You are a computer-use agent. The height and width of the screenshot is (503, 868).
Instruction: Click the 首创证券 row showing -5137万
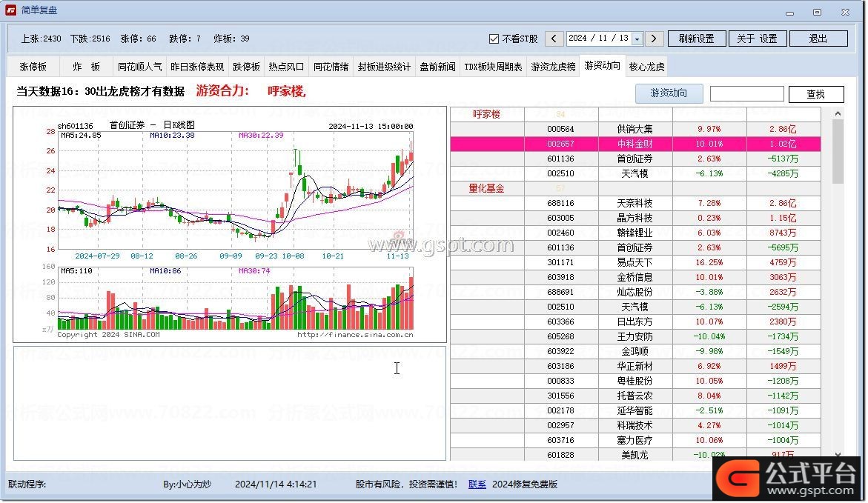(x=635, y=159)
